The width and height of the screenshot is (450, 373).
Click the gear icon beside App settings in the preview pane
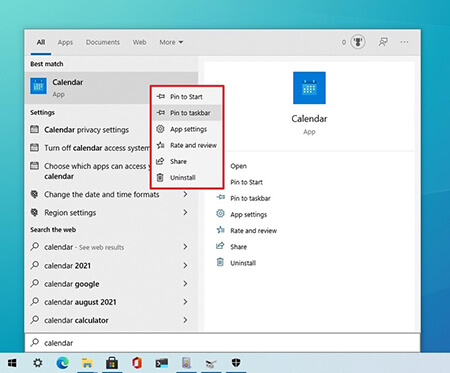click(220, 213)
